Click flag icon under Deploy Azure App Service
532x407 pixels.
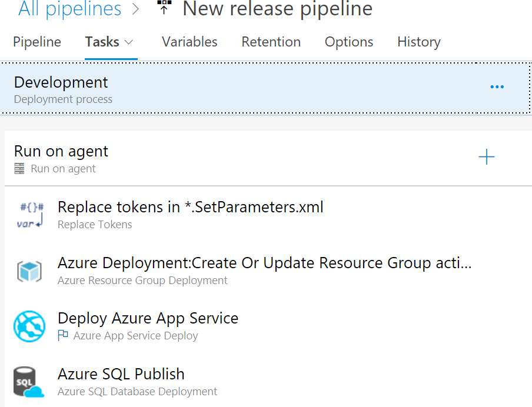(63, 336)
